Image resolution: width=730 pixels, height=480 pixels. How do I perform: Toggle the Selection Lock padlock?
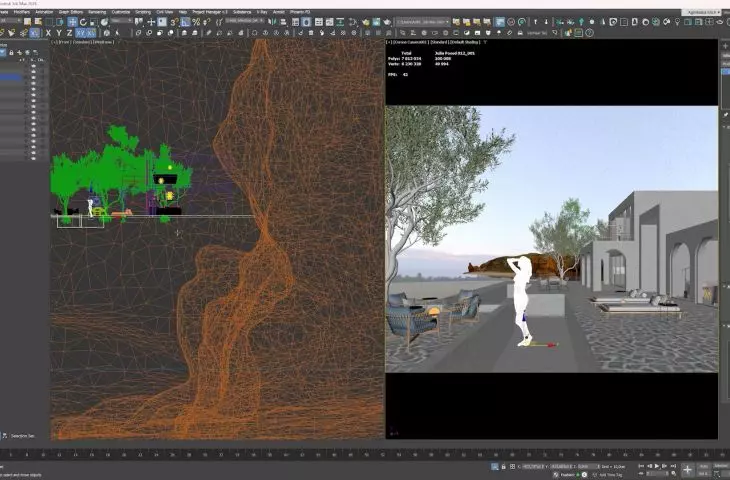(503, 466)
